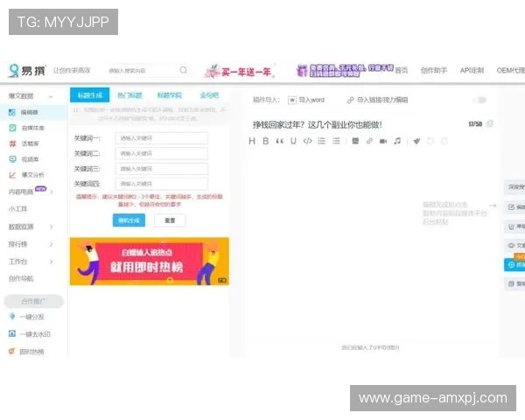Click the undo icon in toolbar
Viewport: 525px width, 420px height.
(x=430, y=141)
